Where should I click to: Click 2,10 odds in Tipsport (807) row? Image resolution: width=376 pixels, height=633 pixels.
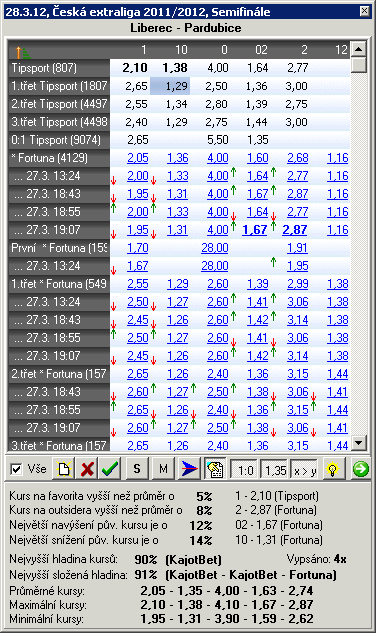click(x=135, y=68)
